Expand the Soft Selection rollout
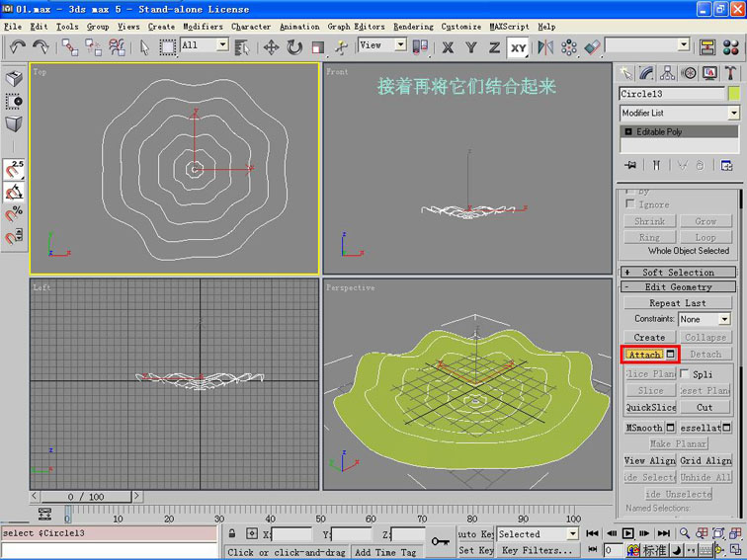Screen dimensions: 747x560 (x=679, y=273)
